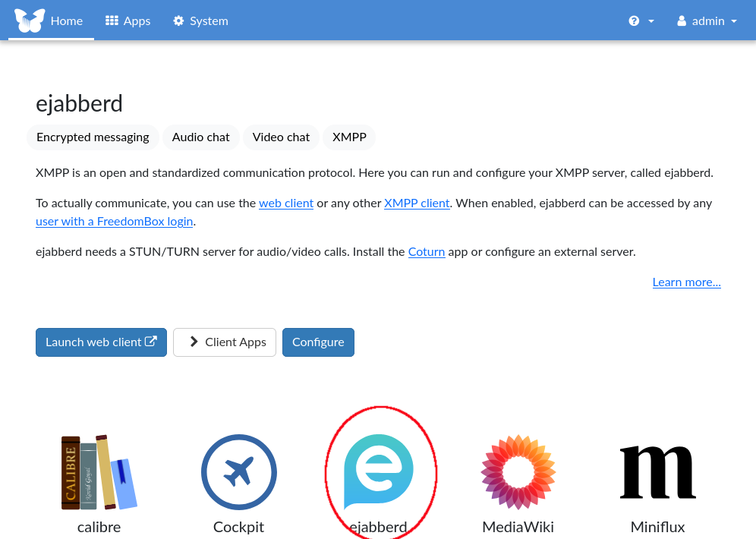This screenshot has height=539, width=756.
Task: Click the Configure button
Action: (318, 342)
